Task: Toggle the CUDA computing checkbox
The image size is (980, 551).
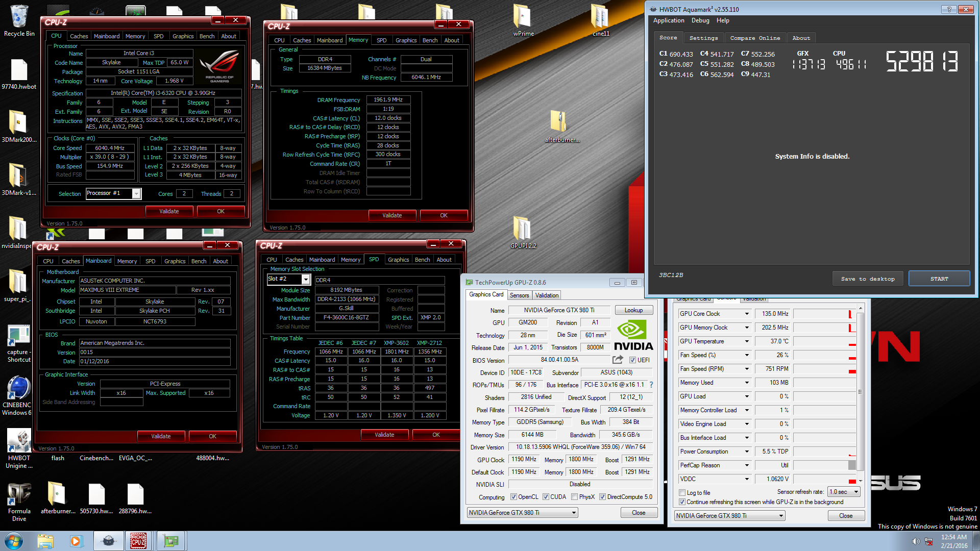Action: [546, 497]
